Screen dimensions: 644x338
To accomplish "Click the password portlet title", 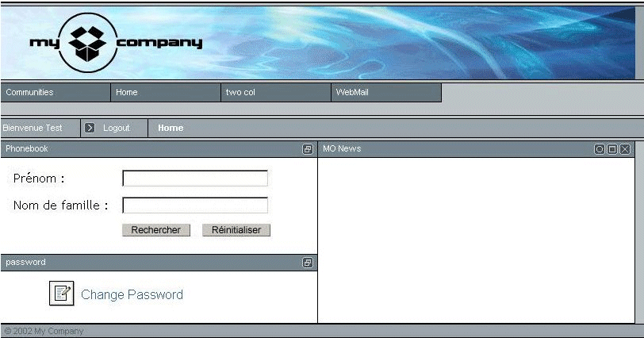I will coord(25,262).
